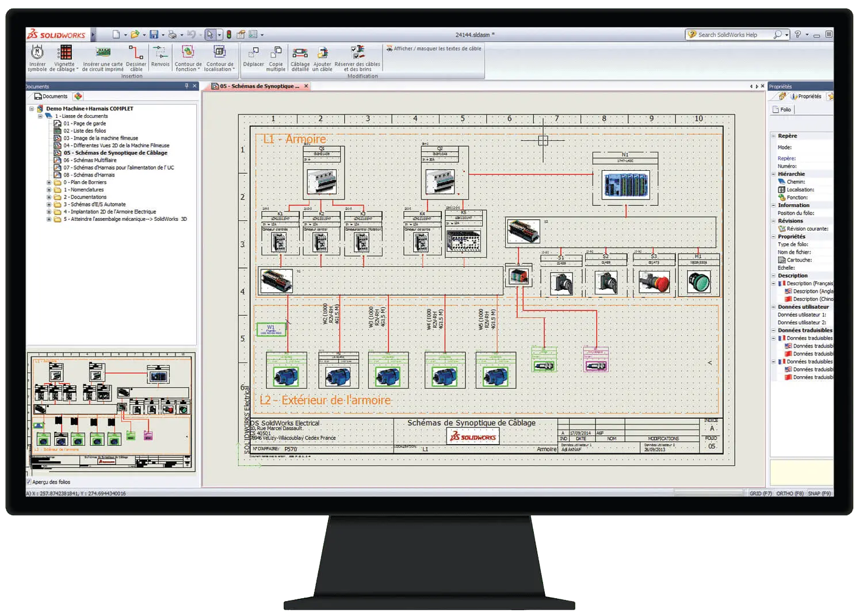Click the search magnifier icon
Image resolution: width=863 pixels, height=616 pixels.
(777, 35)
